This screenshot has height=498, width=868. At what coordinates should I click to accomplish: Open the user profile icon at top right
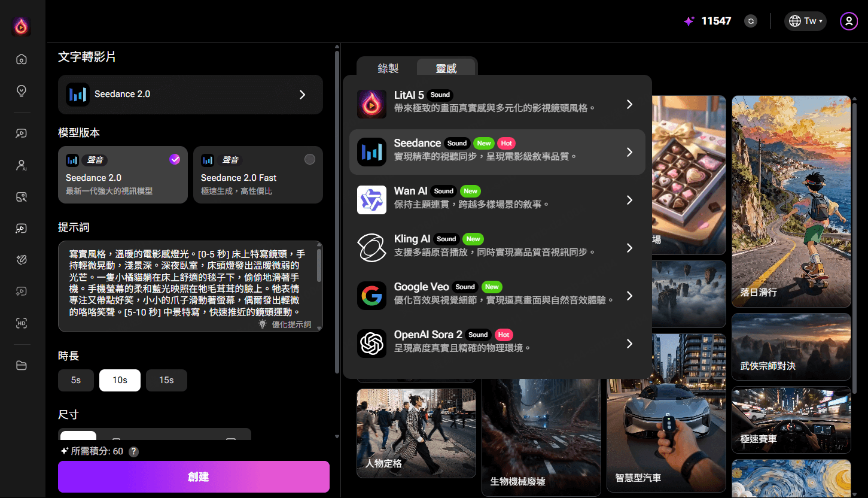tap(849, 20)
